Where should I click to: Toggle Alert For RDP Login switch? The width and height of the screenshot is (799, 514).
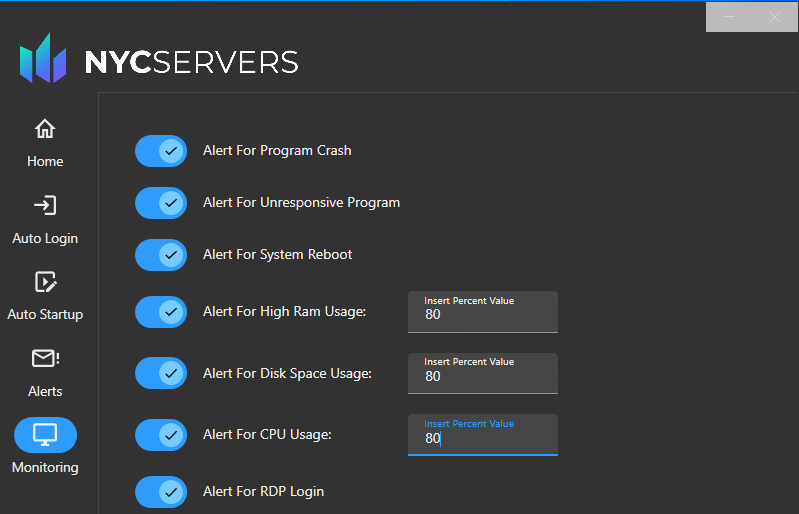(161, 492)
